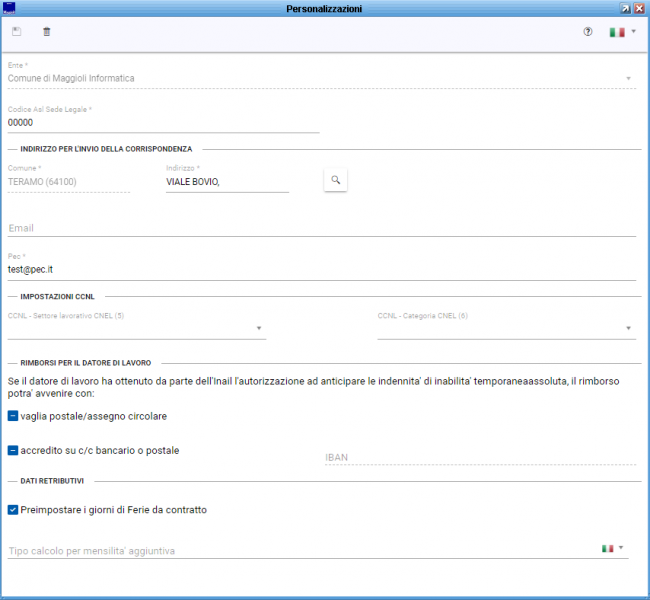This screenshot has height=600, width=650.
Task: Open CCNL Categoria CNEL dropdown
Action: (629, 328)
